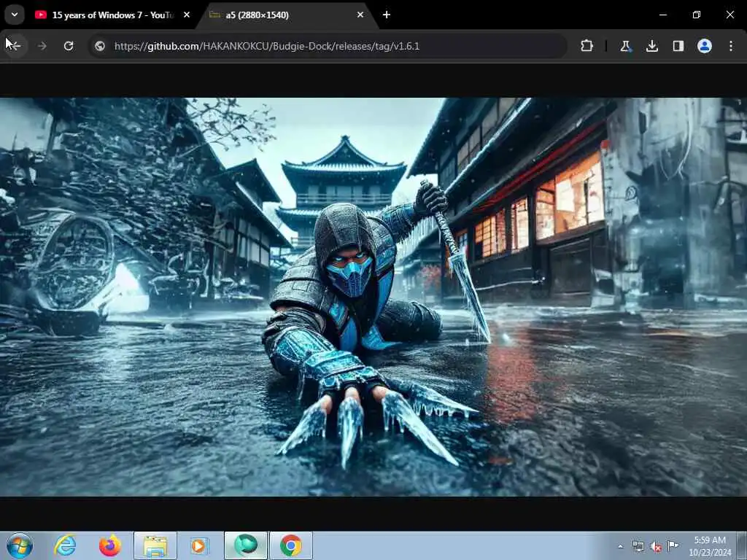The image size is (747, 560).
Task: Open the Chrome three-dot menu
Action: pyautogui.click(x=731, y=46)
